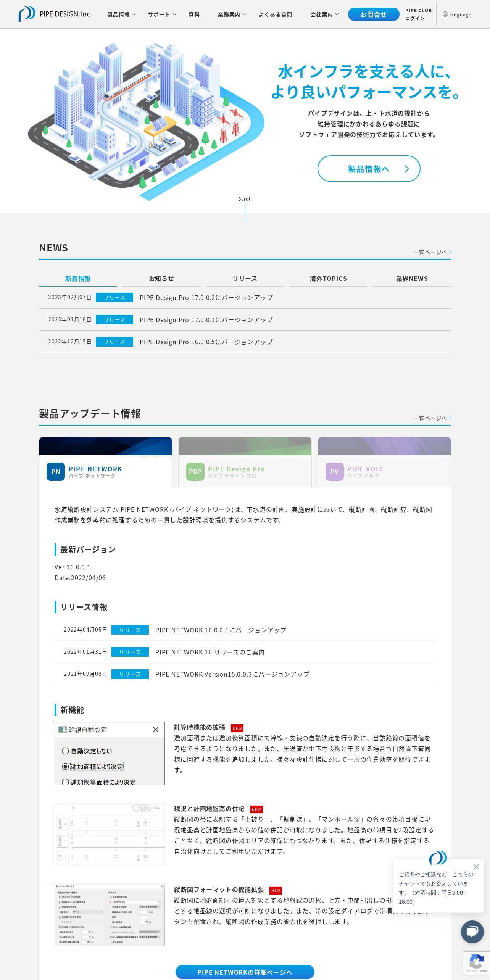Click the 計算時機能の拡張 heading

(200, 728)
